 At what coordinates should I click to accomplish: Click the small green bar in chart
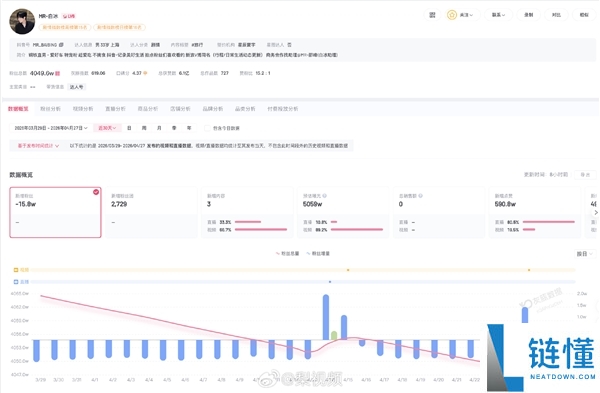click(334, 336)
